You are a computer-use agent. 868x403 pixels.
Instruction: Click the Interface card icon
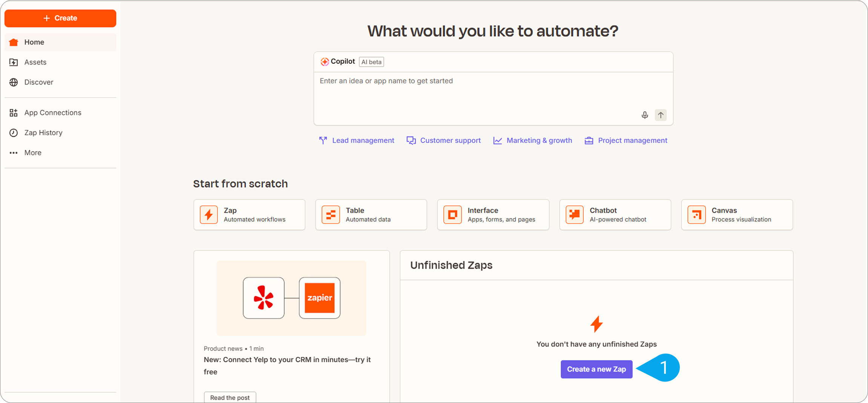tap(452, 215)
